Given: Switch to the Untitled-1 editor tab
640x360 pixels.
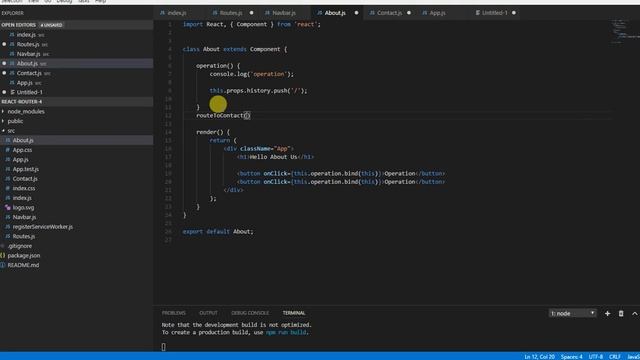Looking at the screenshot, I should coord(494,13).
